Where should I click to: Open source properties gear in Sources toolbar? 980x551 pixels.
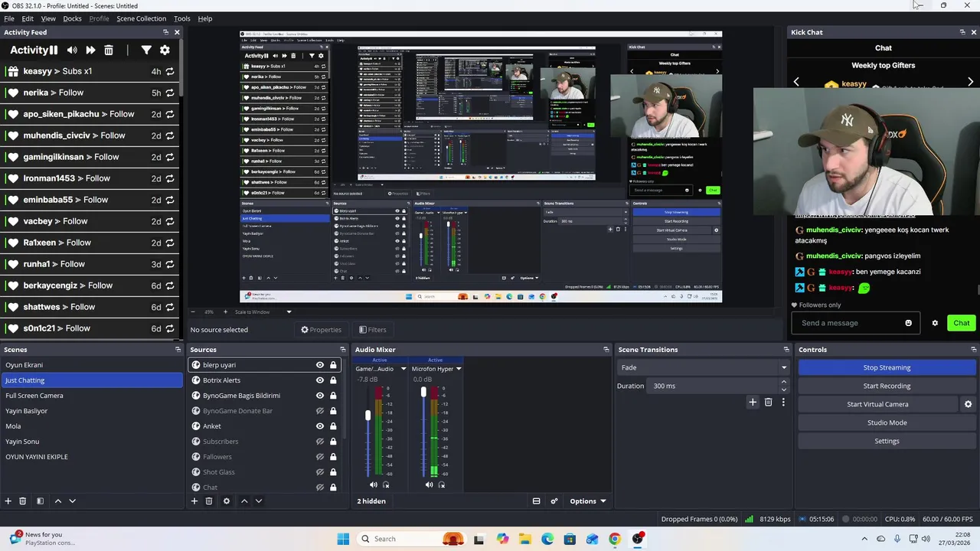226,501
